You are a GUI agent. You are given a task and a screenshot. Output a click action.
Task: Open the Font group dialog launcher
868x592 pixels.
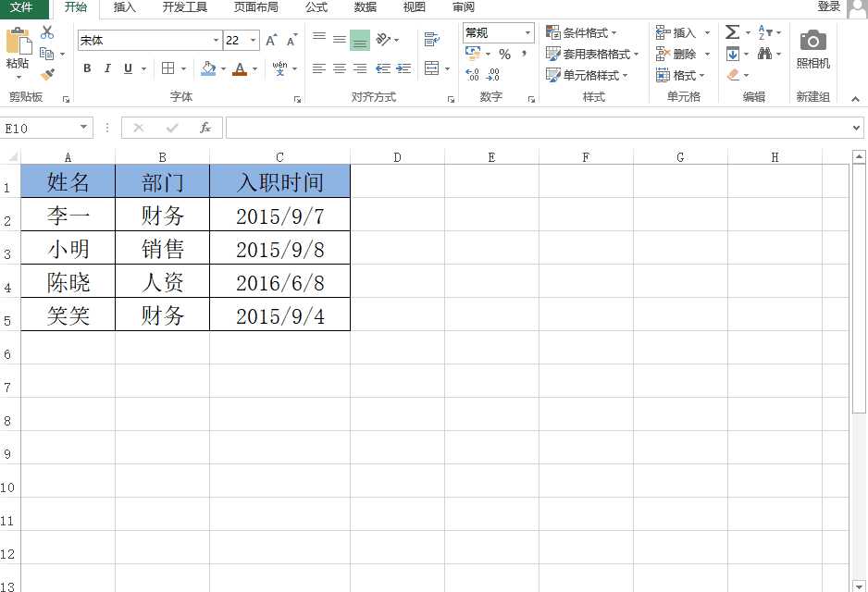pos(297,100)
